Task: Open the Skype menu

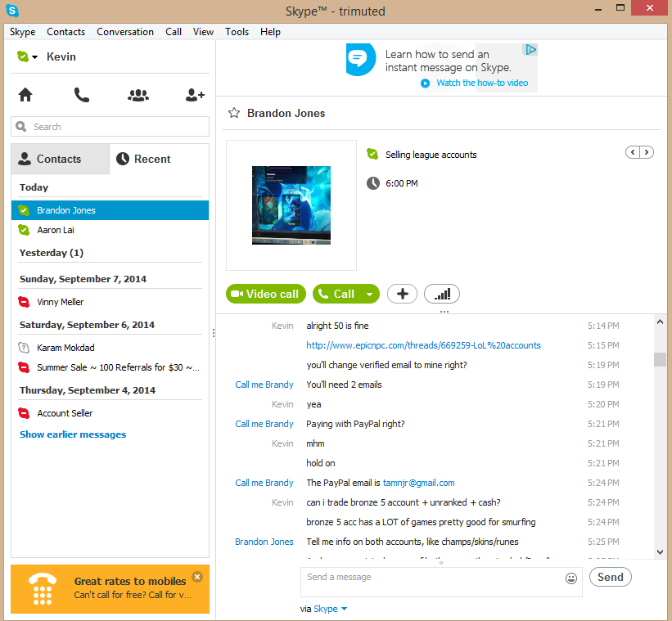Action: [22, 32]
